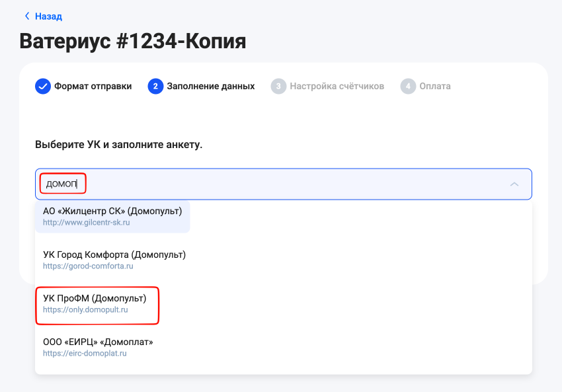Jump to the Оплата step
The height and width of the screenshot is (392, 562).
click(x=434, y=86)
